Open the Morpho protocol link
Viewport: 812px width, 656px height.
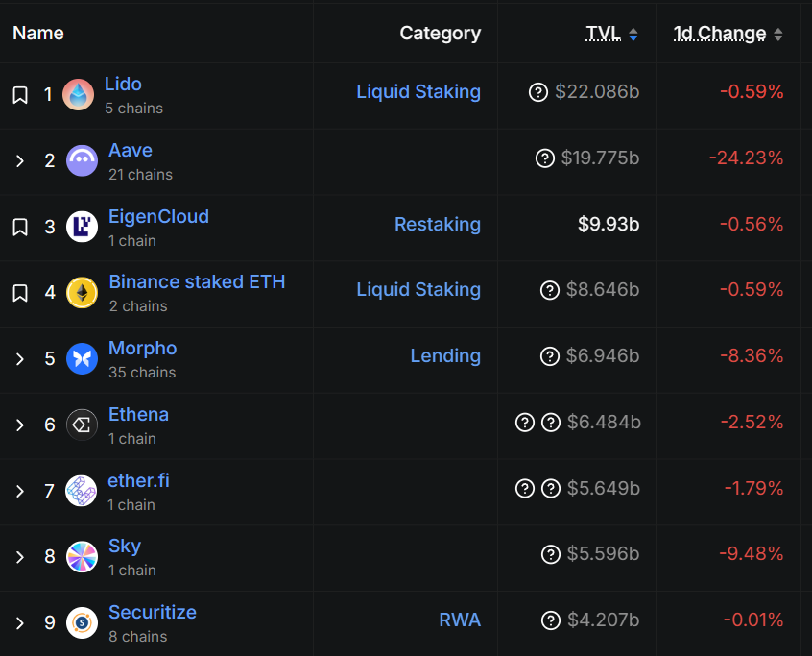143,349
